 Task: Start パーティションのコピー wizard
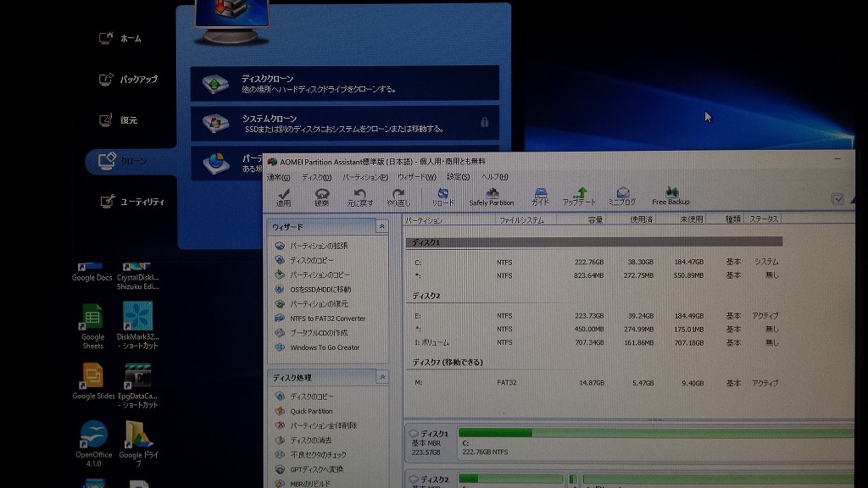click(x=313, y=274)
